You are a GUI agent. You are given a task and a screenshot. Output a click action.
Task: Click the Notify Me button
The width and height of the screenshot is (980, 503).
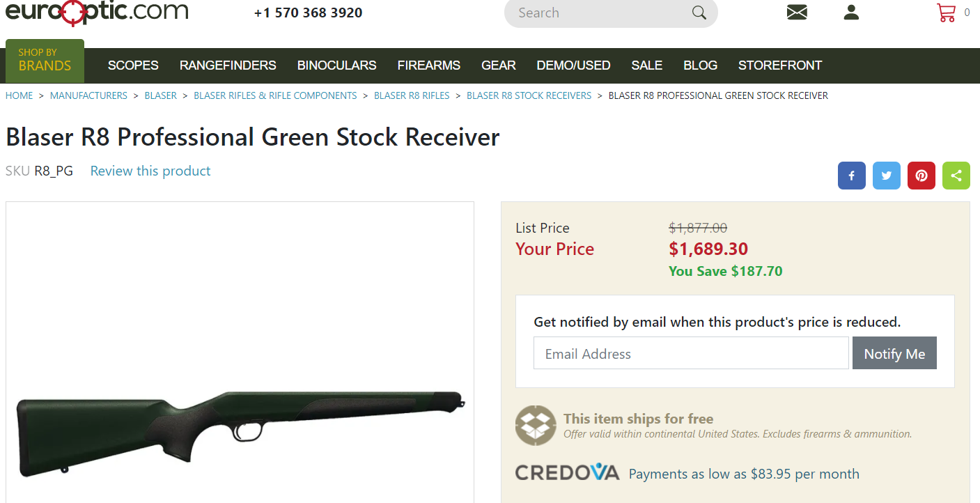point(894,353)
